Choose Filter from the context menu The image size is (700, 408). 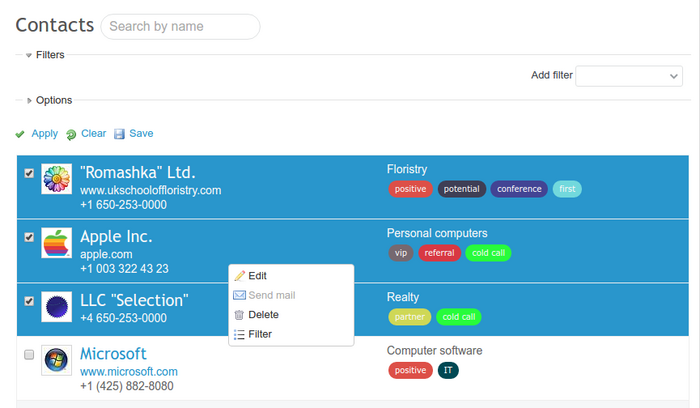[x=259, y=334]
